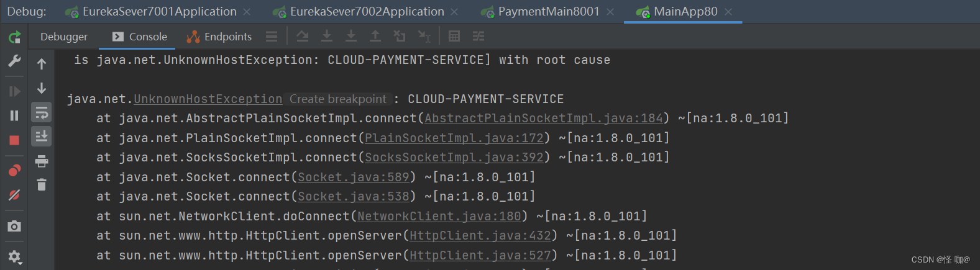Resume the program with the resume icon
The height and width of the screenshot is (270, 980).
click(x=14, y=91)
